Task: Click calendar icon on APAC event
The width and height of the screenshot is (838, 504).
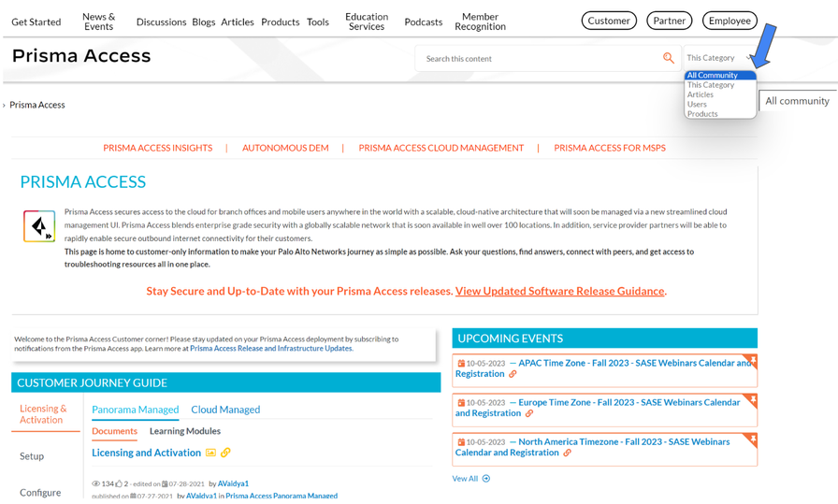Action: tap(461, 364)
